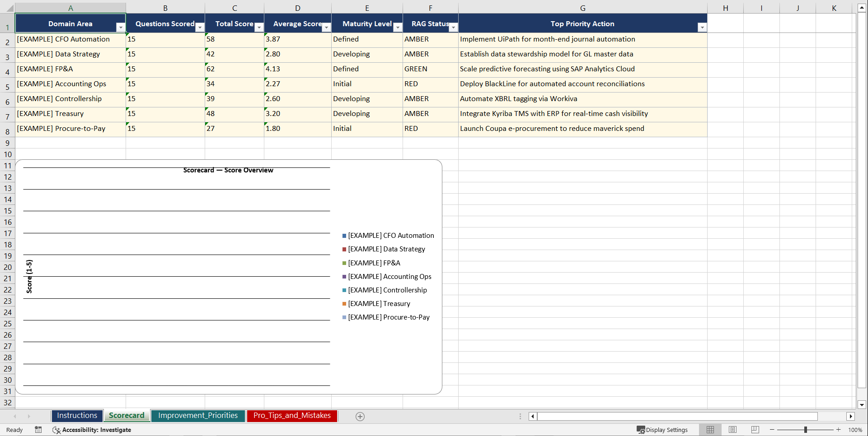Click the macro recording icon in the status bar

point(38,430)
